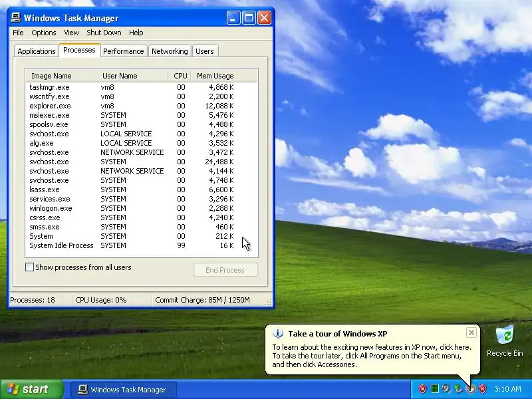Switch to the Performance tab
Screen dimensions: 532x399
coord(124,51)
